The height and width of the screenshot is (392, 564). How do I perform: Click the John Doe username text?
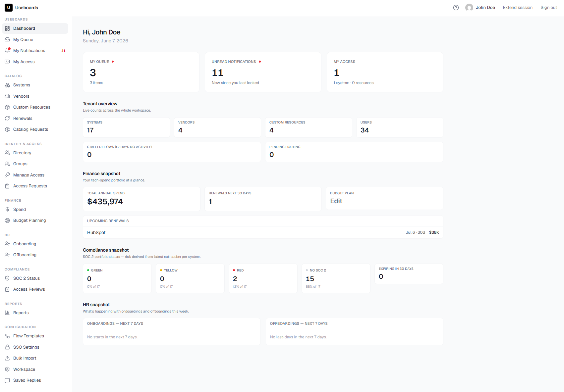[x=485, y=8]
